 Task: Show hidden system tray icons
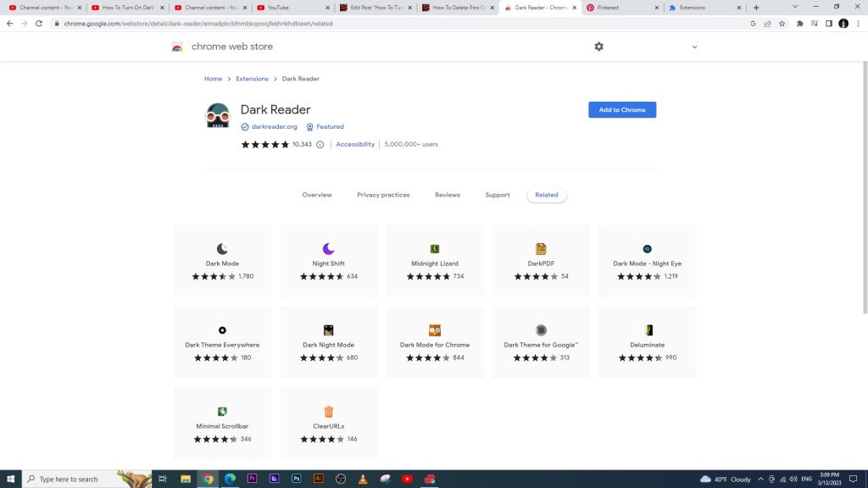coord(760,480)
